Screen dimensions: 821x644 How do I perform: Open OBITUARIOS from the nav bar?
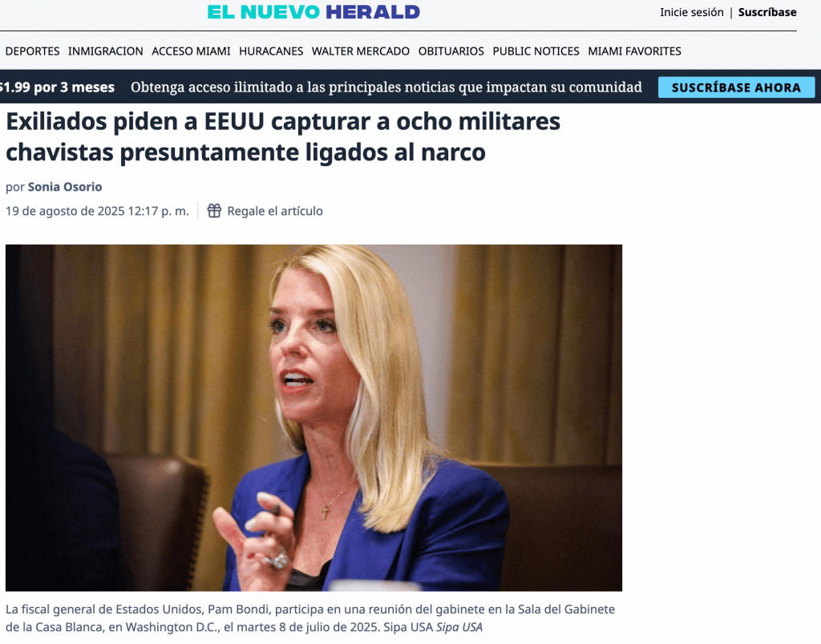[x=451, y=51]
